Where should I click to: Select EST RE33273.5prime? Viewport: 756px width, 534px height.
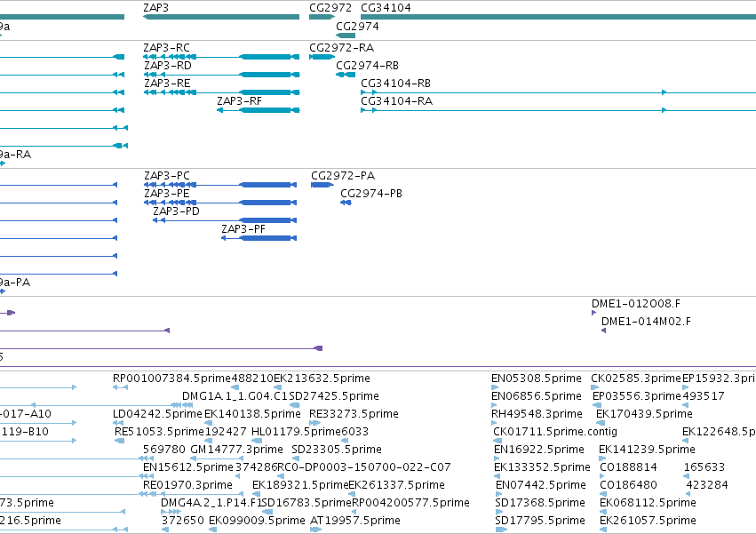(354, 414)
